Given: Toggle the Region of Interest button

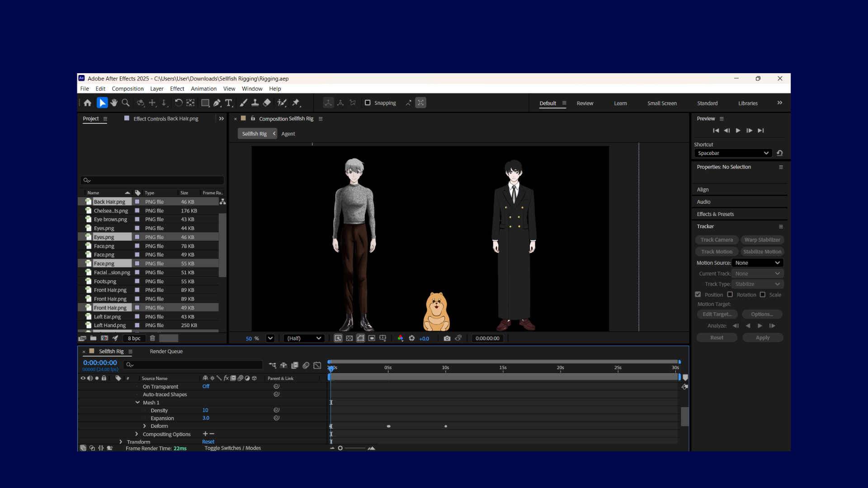Looking at the screenshot, I should pos(372,338).
